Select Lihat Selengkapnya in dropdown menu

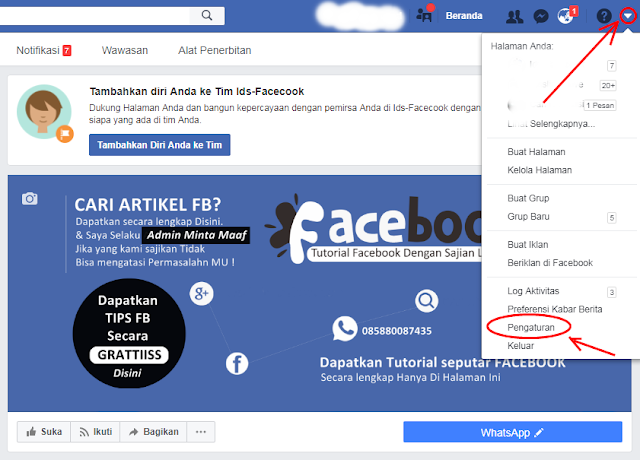(x=551, y=124)
